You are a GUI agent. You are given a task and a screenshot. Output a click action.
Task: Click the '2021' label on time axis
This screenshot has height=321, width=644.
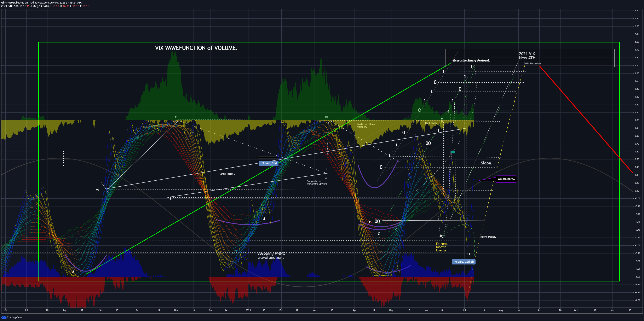248,310
